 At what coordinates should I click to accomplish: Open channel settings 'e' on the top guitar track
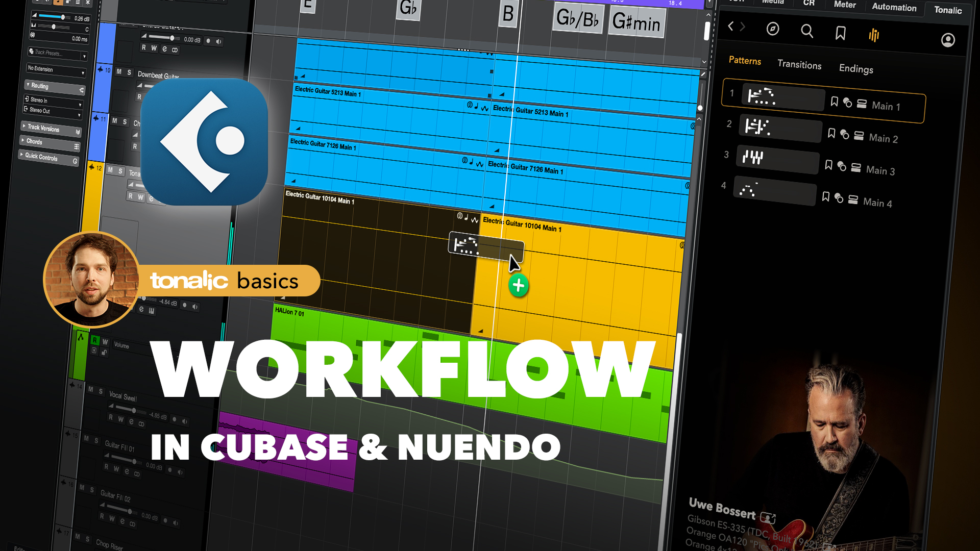click(x=164, y=49)
